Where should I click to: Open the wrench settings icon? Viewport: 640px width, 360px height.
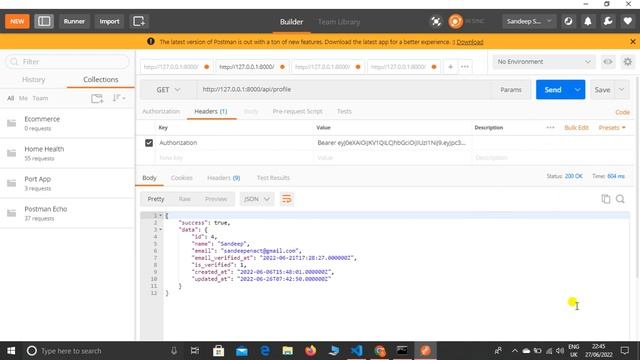pos(608,21)
